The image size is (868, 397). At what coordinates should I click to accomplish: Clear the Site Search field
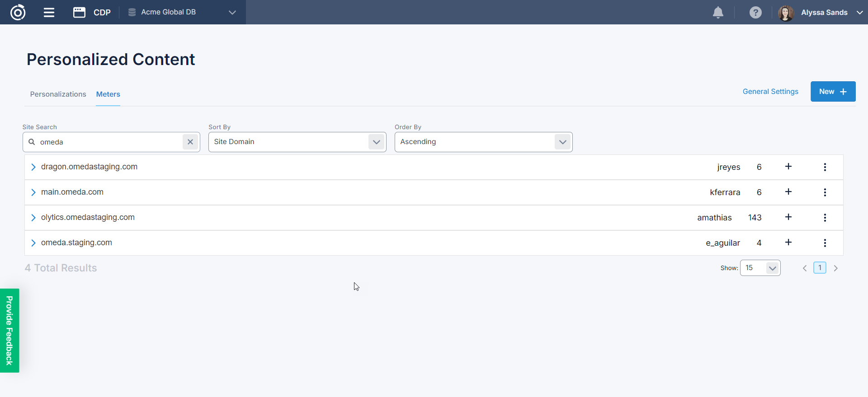coord(190,142)
